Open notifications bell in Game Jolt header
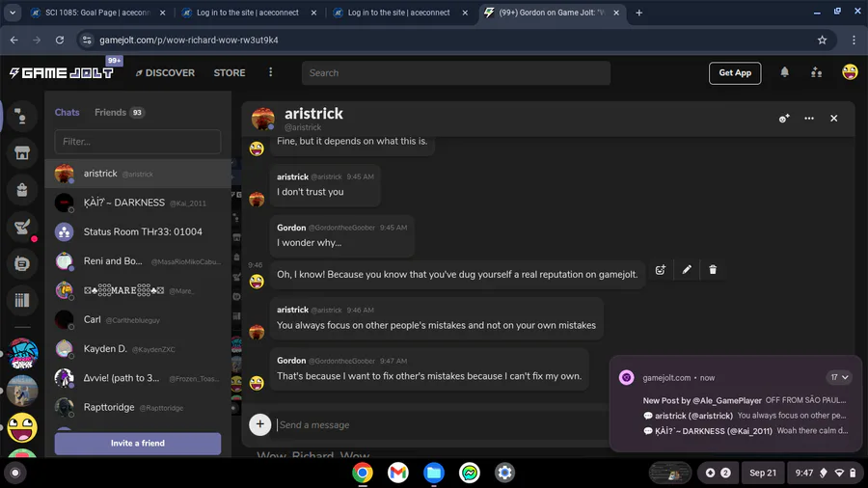 (784, 72)
